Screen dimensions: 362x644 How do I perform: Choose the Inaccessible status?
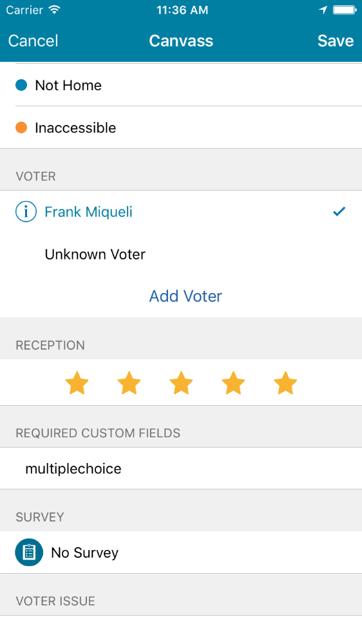point(181,128)
